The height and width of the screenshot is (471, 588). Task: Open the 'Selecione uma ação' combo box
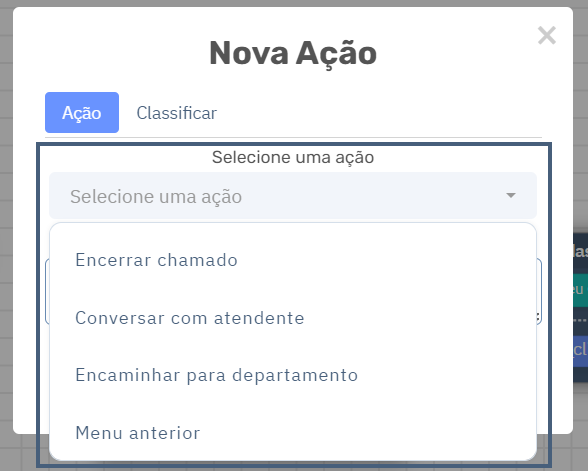(x=293, y=195)
